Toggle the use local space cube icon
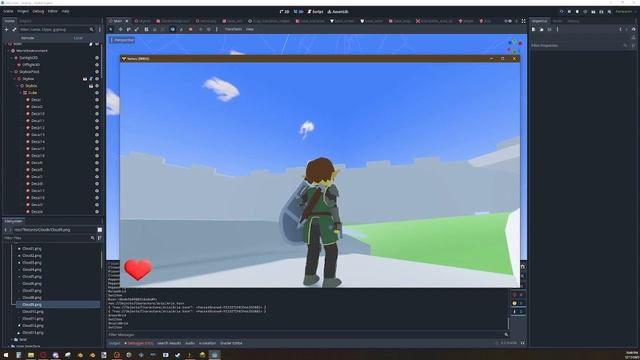Screen dimensions: 640x360 pyautogui.click(x=173, y=29)
